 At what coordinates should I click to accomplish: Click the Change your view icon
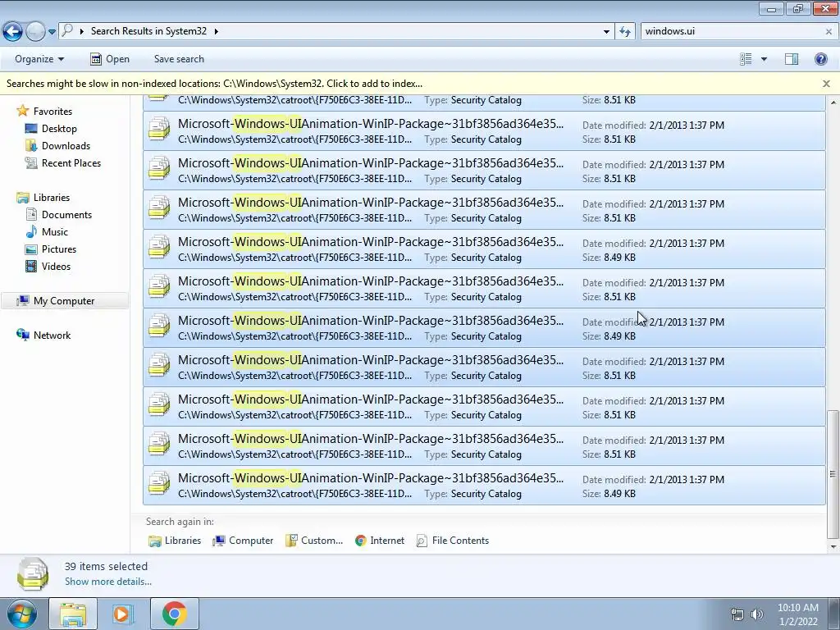pyautogui.click(x=746, y=59)
